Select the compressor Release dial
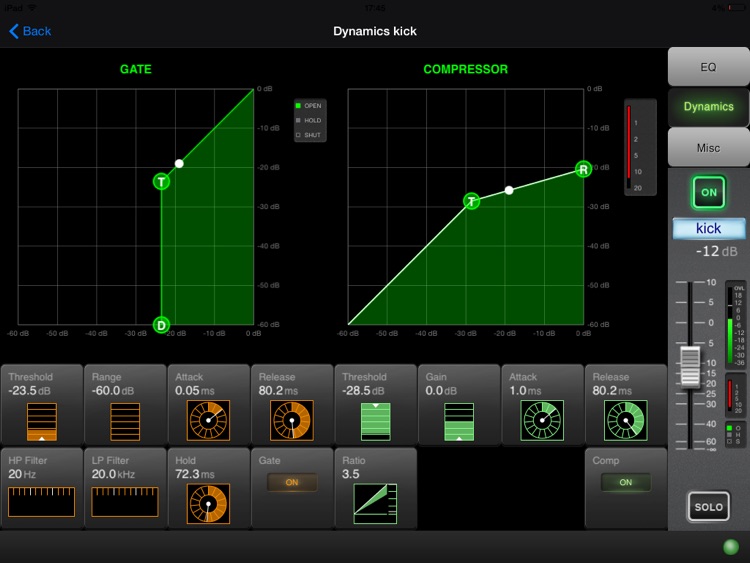Viewport: 750px width, 563px height. point(625,421)
